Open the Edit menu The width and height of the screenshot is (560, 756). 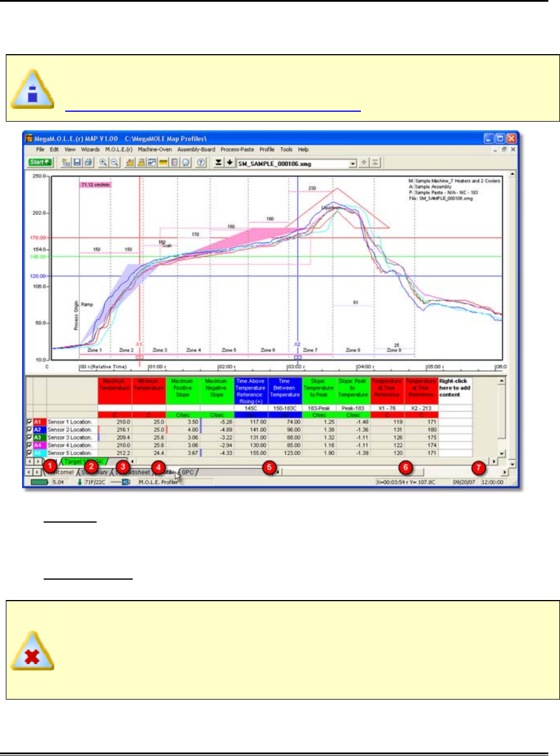54,150
